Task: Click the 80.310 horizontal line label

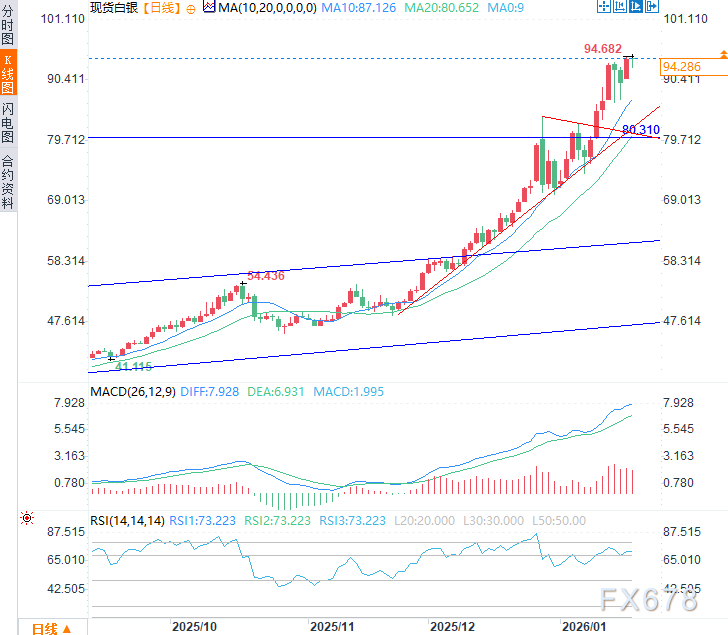Action: [641, 130]
